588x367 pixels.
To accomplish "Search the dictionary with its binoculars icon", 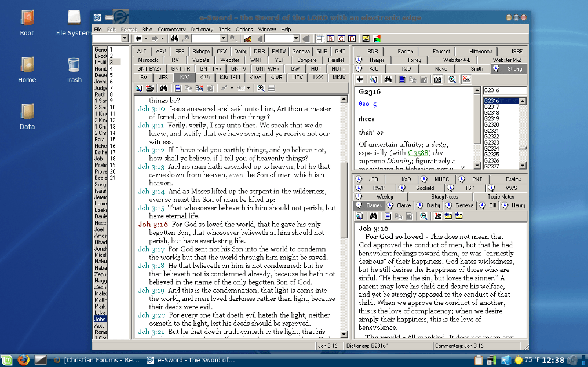I will click(x=388, y=79).
